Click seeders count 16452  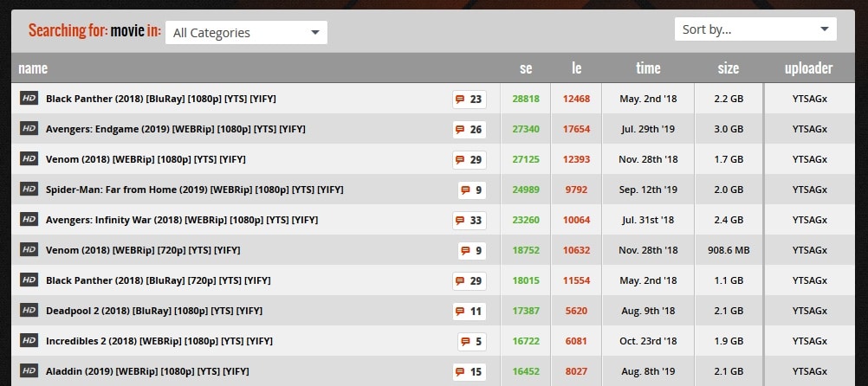click(526, 371)
